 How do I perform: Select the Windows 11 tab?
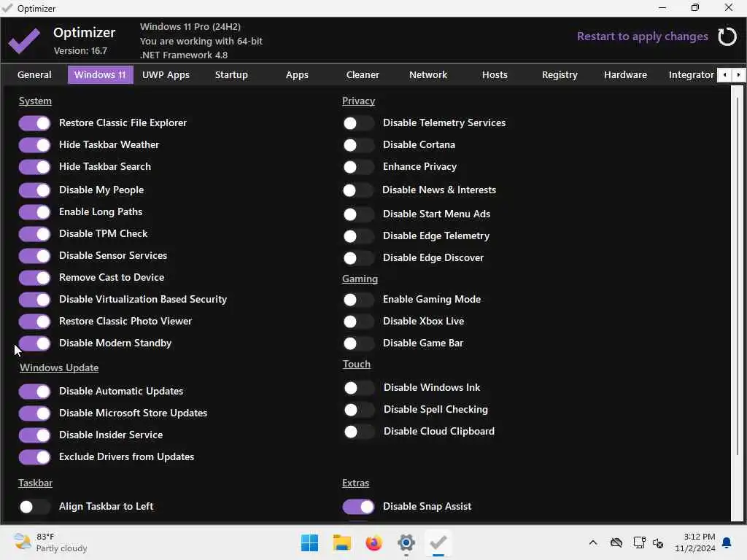coord(100,75)
